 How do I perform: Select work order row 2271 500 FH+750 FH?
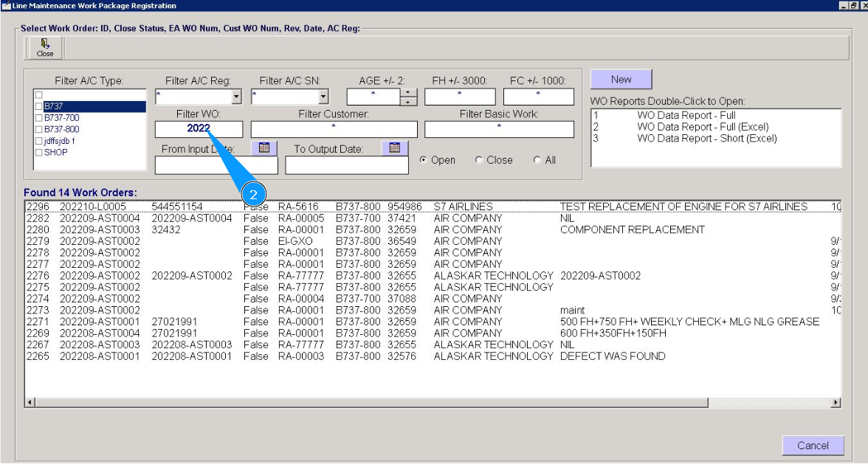coord(433,322)
